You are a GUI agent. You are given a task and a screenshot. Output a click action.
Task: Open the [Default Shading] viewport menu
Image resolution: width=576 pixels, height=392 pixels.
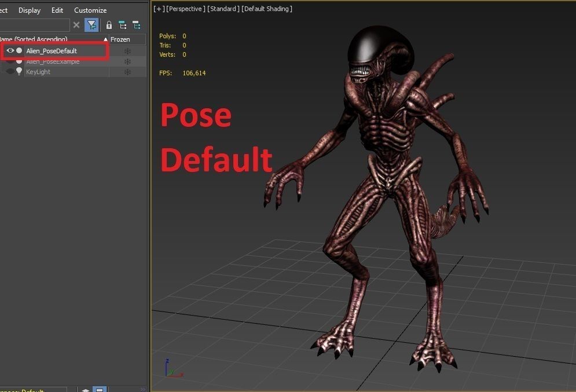[267, 9]
